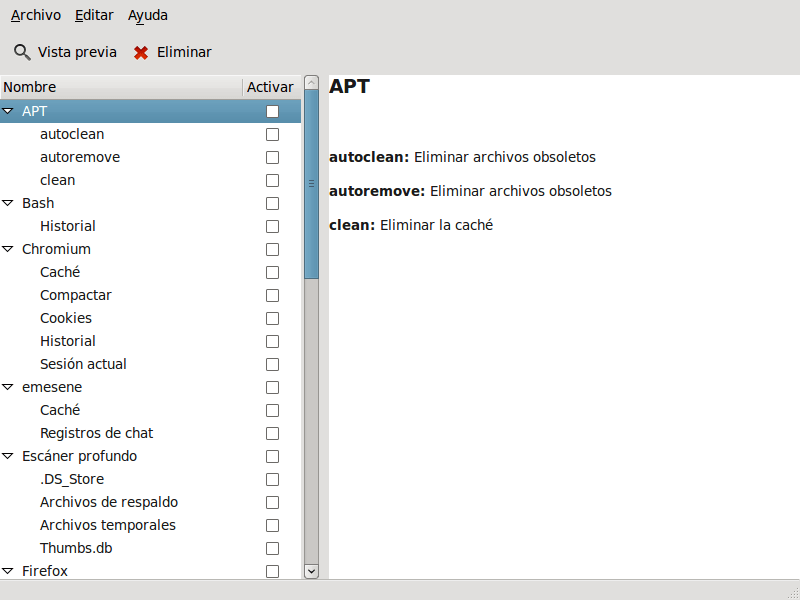Enable the APT checkbox
800x600 pixels.
(272, 111)
